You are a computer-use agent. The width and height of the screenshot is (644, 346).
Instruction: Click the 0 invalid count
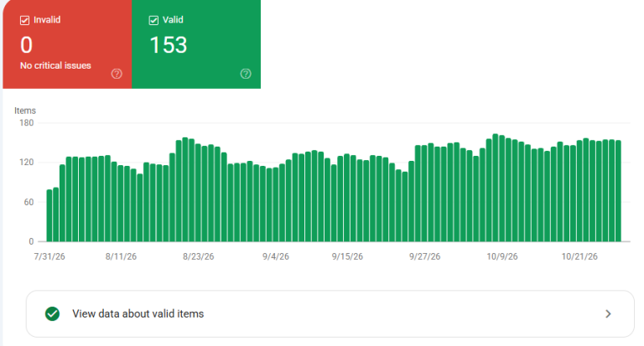pos(26,45)
